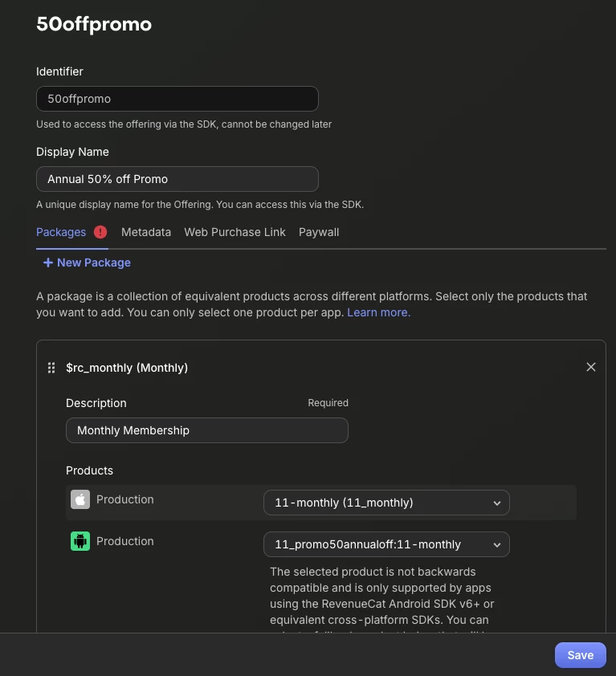Grab the drag handle of $rc_monthly package

(x=52, y=368)
